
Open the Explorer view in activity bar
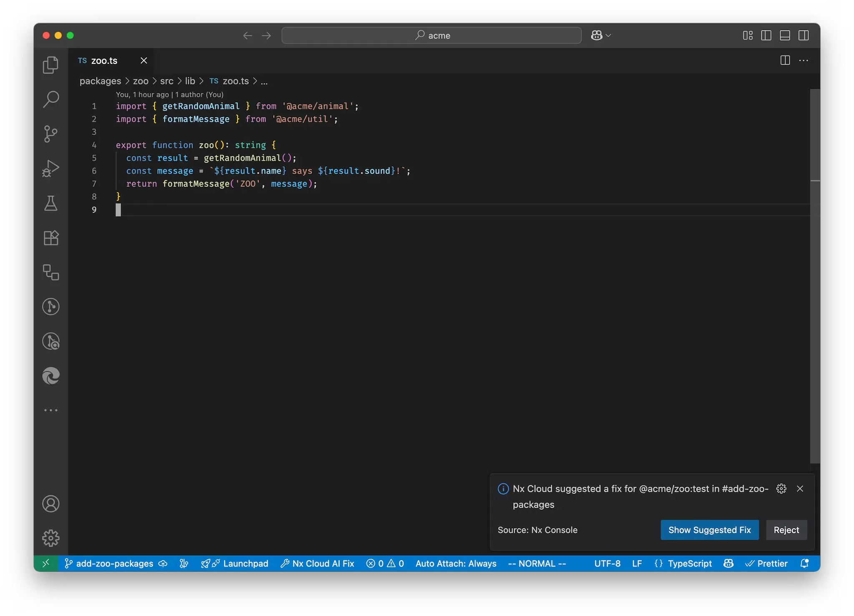51,65
